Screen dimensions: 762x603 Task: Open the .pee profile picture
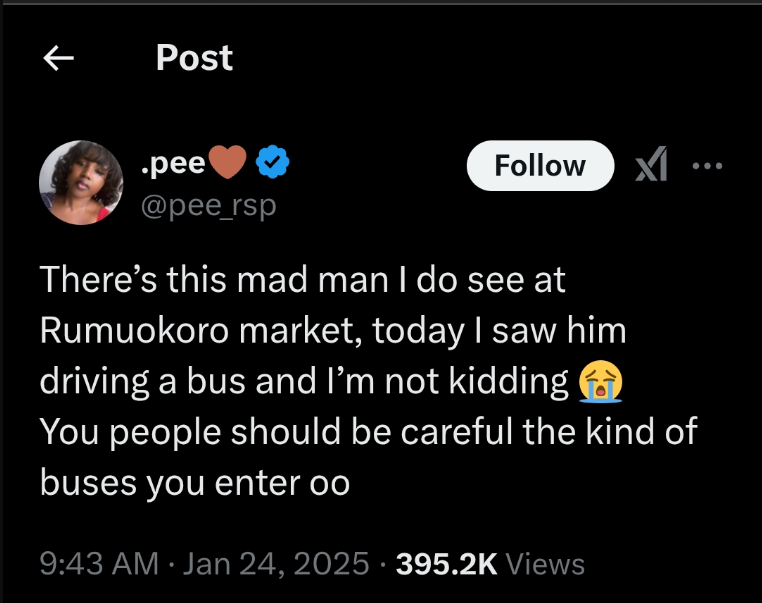[x=80, y=181]
